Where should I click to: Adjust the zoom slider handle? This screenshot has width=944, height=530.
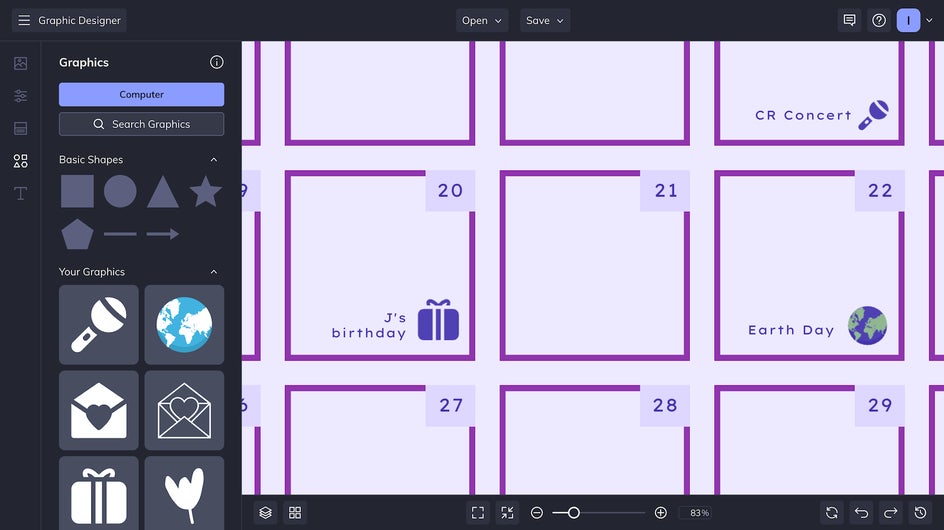(574, 513)
